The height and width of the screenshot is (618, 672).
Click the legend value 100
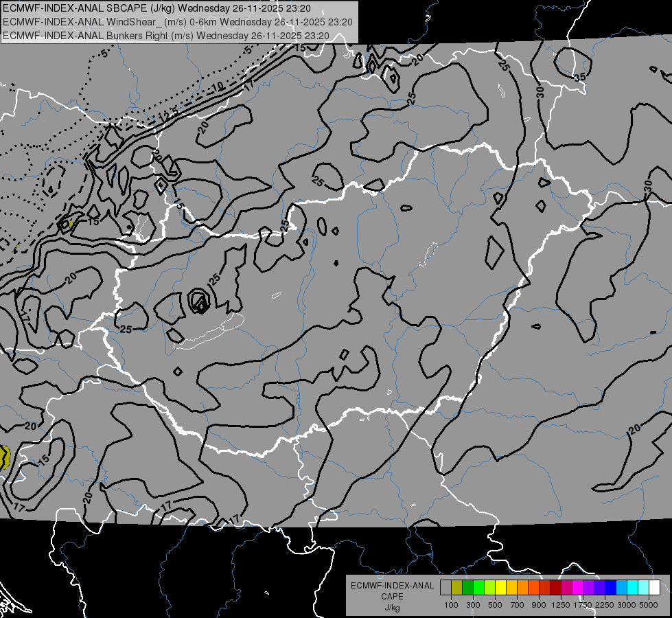tap(451, 605)
